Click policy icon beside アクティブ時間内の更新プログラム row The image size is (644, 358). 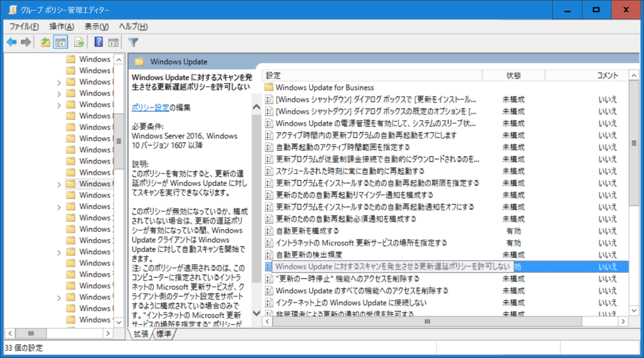tap(269, 135)
